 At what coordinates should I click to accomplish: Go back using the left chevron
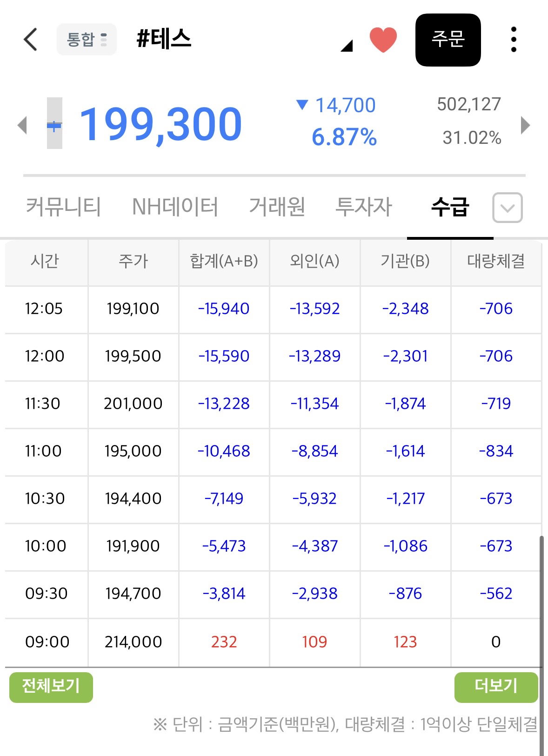[30, 40]
